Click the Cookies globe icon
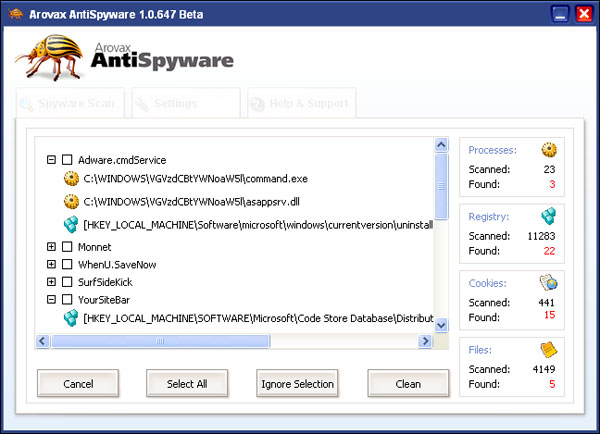Viewport: 600px width, 434px height. 549,283
